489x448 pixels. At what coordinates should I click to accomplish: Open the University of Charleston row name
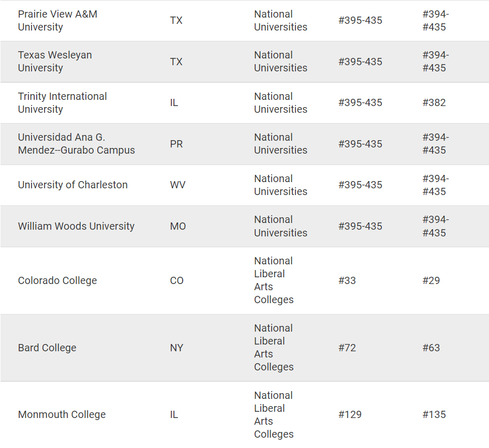(x=72, y=185)
